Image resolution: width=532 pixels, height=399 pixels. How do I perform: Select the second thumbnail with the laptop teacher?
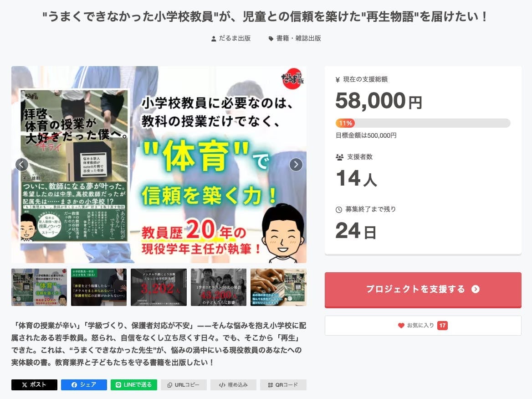coord(99,287)
